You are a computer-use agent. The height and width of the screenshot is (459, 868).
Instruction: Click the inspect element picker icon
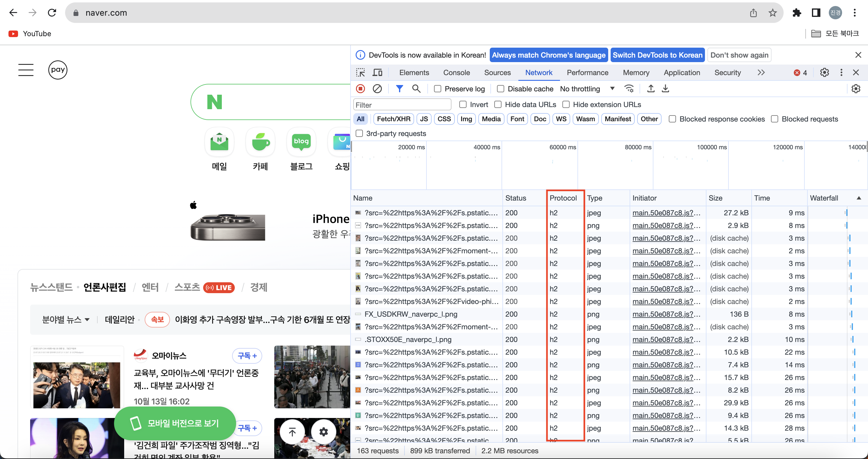point(360,72)
